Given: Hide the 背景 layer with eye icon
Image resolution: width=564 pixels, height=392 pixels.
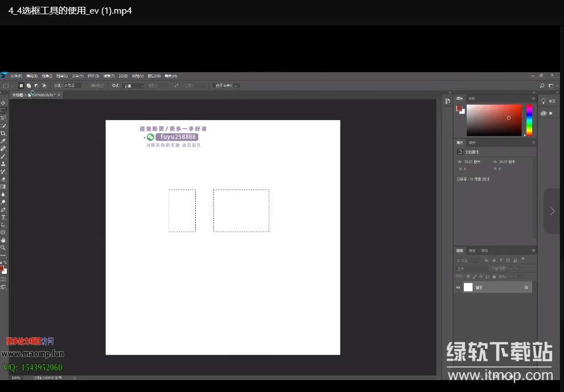Looking at the screenshot, I should tap(458, 288).
